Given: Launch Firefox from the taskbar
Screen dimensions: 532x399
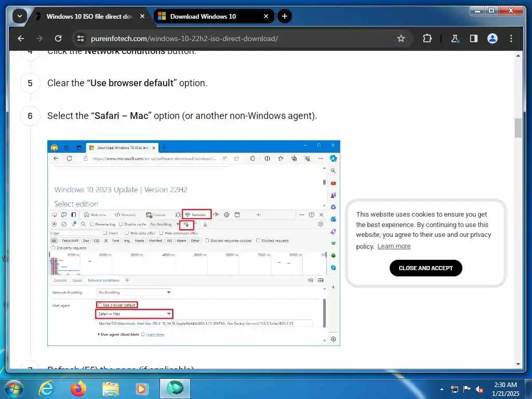Looking at the screenshot, I should point(78,389).
